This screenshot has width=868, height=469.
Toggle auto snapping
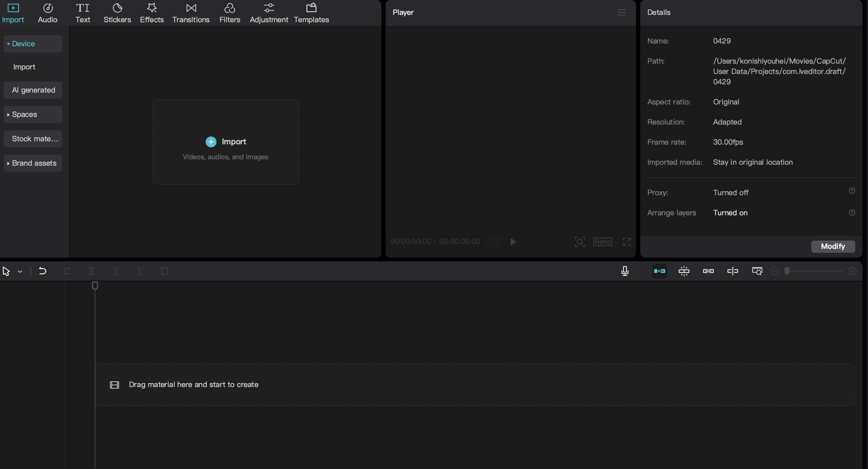coord(684,271)
